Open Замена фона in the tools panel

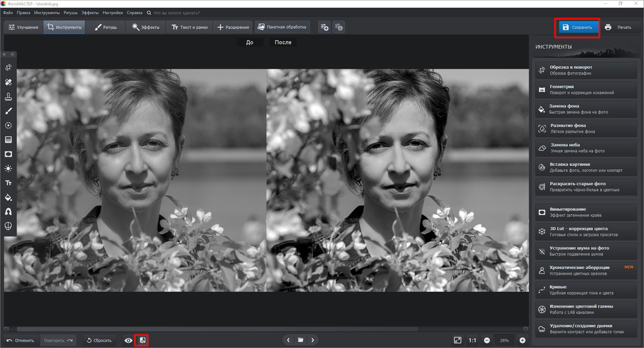click(586, 109)
